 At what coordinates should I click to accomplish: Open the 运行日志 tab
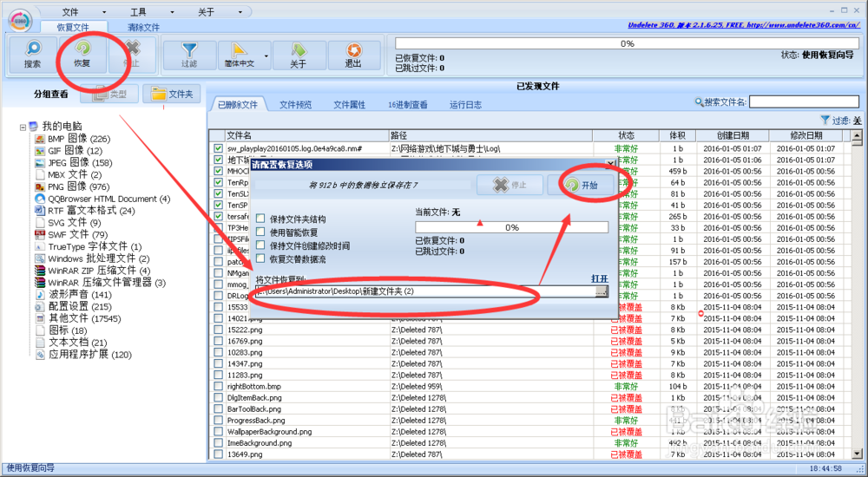[x=465, y=104]
